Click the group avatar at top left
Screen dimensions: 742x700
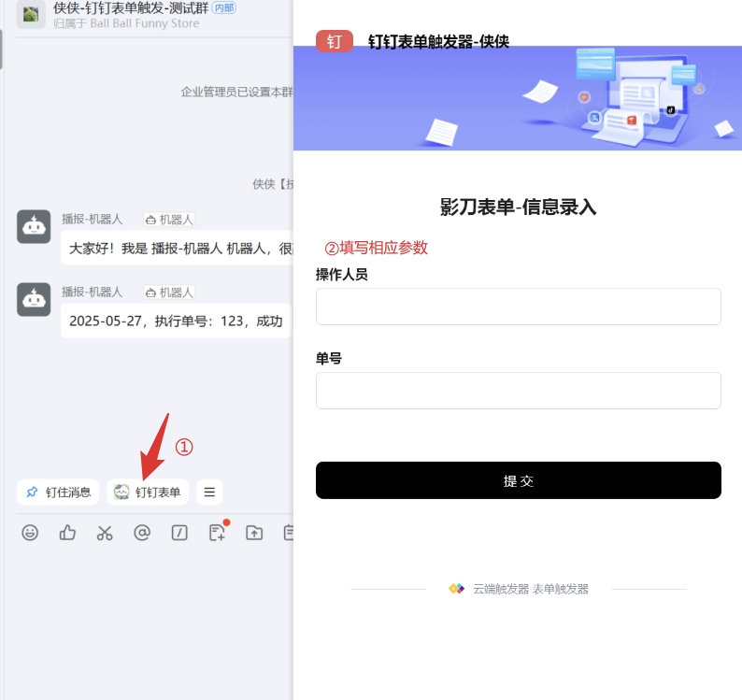(31, 14)
